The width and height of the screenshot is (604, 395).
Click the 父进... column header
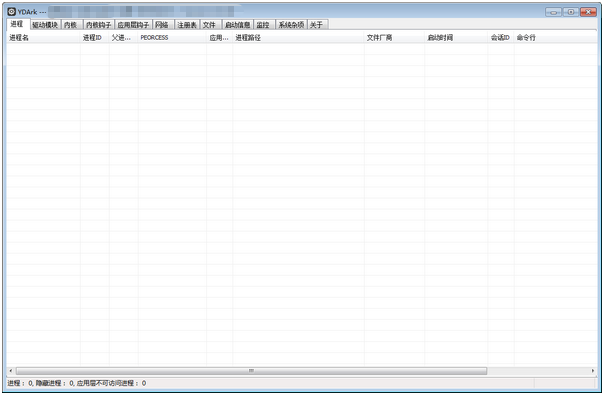[124, 37]
